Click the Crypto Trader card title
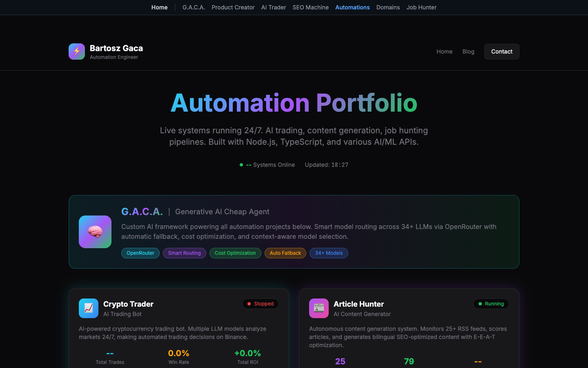 [128, 304]
